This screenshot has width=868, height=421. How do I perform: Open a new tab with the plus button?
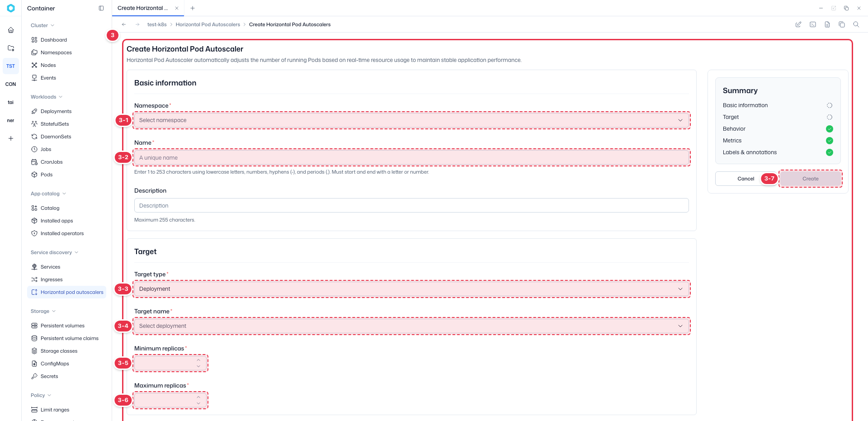pyautogui.click(x=193, y=8)
